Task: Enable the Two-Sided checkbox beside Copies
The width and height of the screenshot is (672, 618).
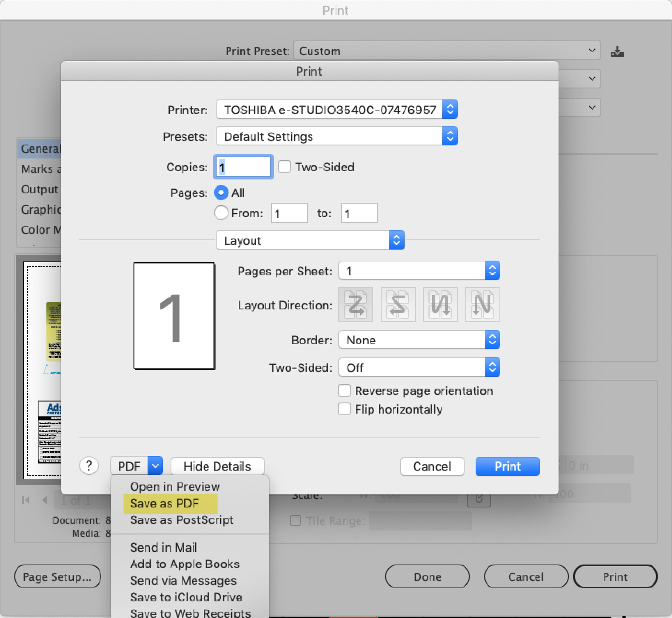Action: click(285, 166)
